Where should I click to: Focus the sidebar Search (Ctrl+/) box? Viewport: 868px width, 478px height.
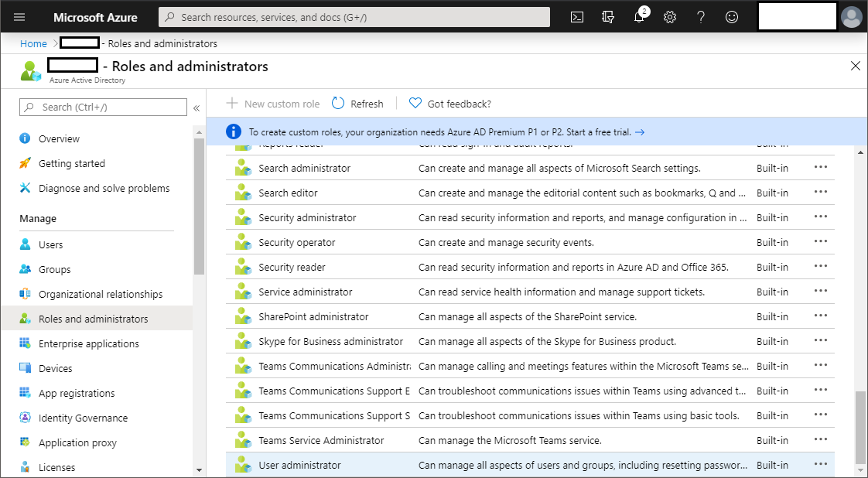103,107
